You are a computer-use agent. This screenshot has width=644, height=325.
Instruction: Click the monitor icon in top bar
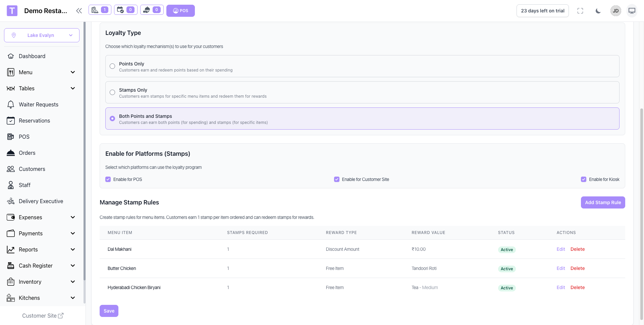[x=632, y=11]
